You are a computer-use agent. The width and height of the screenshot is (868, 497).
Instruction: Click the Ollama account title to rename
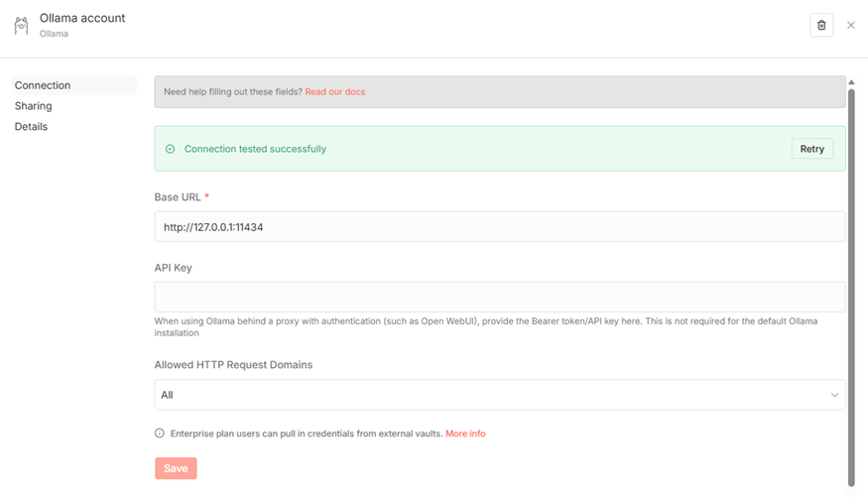pyautogui.click(x=82, y=18)
